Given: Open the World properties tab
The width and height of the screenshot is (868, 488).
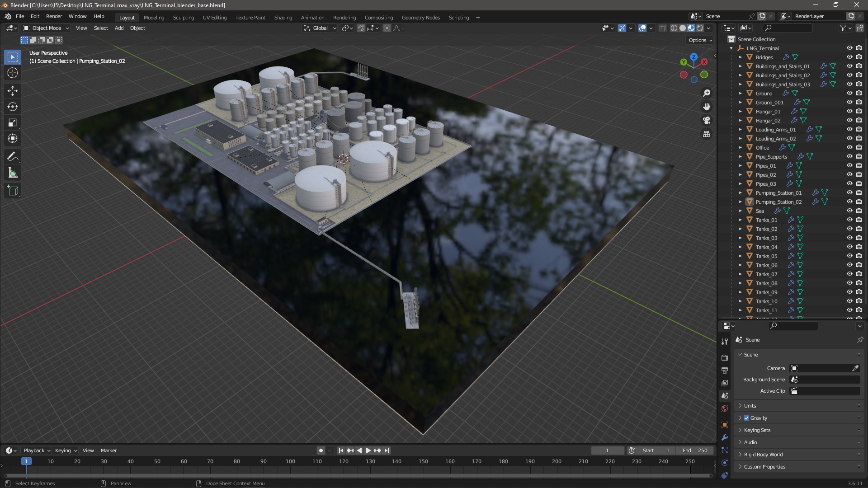Looking at the screenshot, I should click(725, 408).
